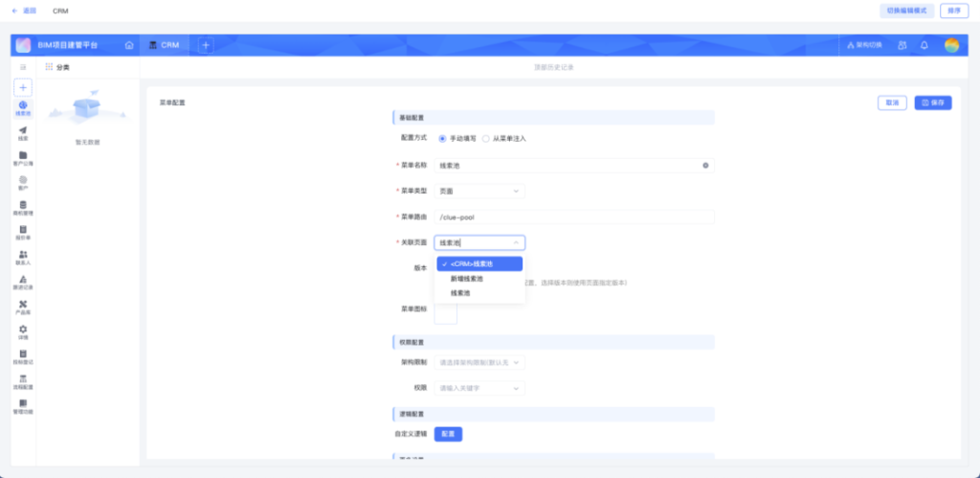Collapse the 关联页面 dropdown arrow

(516, 242)
